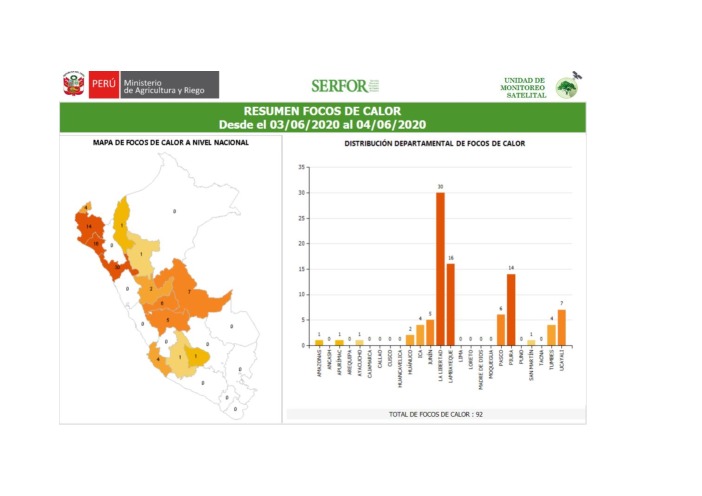Click the Piura bar showing 14
Screen dimensions: 702x496
click(511, 309)
